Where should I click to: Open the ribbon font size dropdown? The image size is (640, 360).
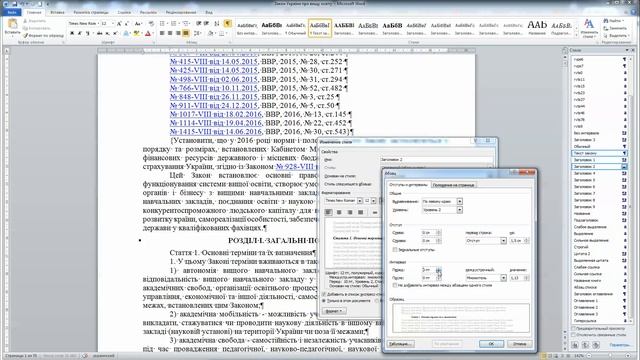[x=113, y=24]
